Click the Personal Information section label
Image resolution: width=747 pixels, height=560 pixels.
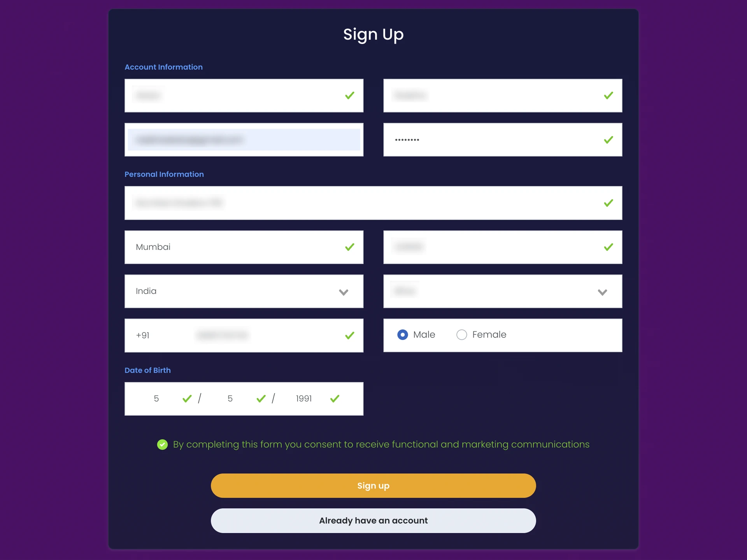coord(163,174)
